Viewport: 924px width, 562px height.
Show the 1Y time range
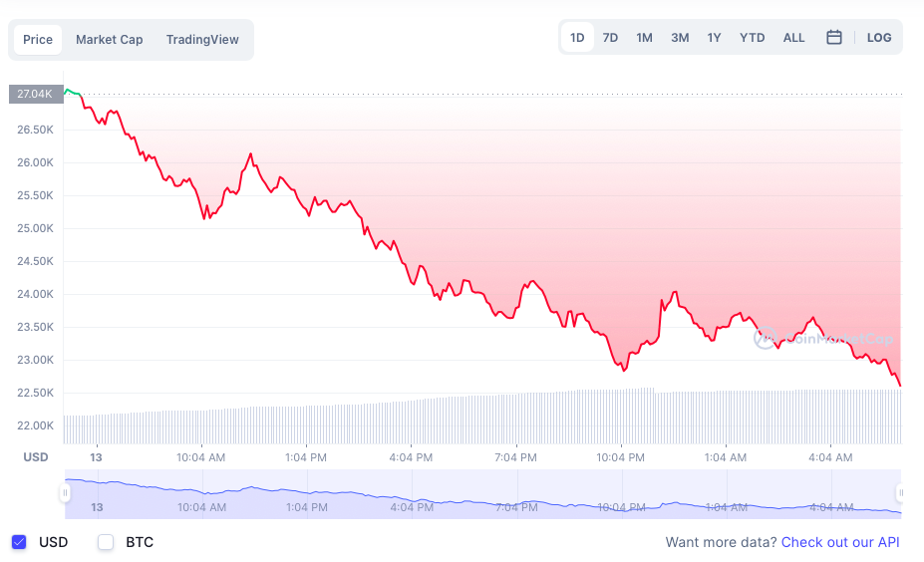click(x=714, y=38)
